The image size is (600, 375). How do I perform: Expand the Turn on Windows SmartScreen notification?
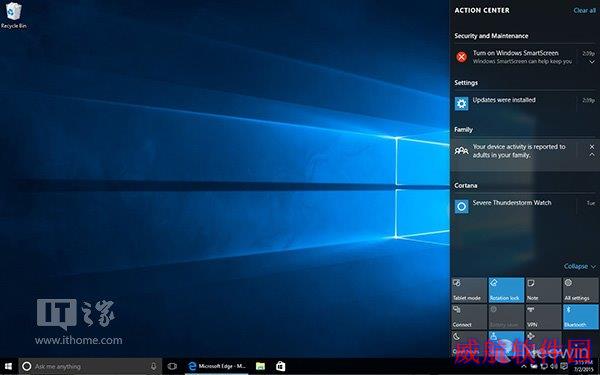[592, 62]
